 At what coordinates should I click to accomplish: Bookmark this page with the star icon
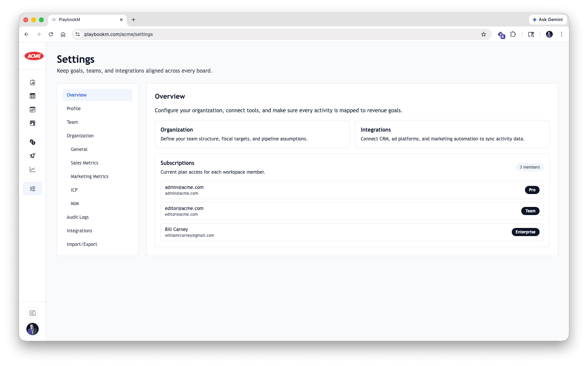coord(484,34)
